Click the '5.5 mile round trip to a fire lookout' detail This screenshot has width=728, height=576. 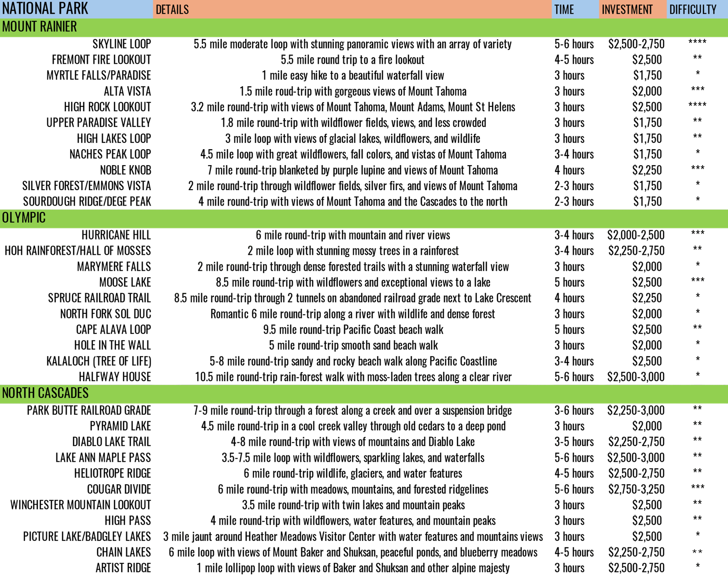[353, 60]
